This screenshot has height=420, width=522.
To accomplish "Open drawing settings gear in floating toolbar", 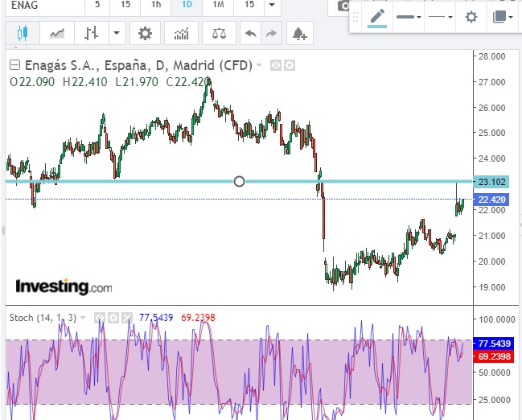I will pos(471,17).
